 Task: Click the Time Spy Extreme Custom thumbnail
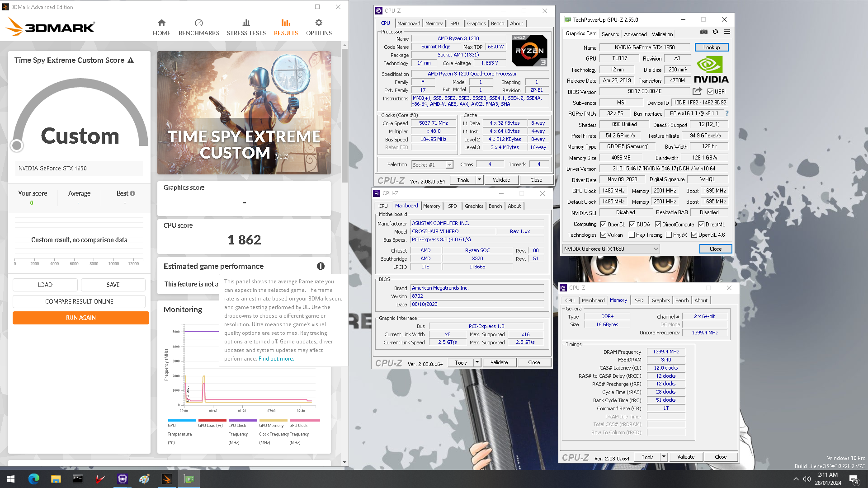click(244, 113)
